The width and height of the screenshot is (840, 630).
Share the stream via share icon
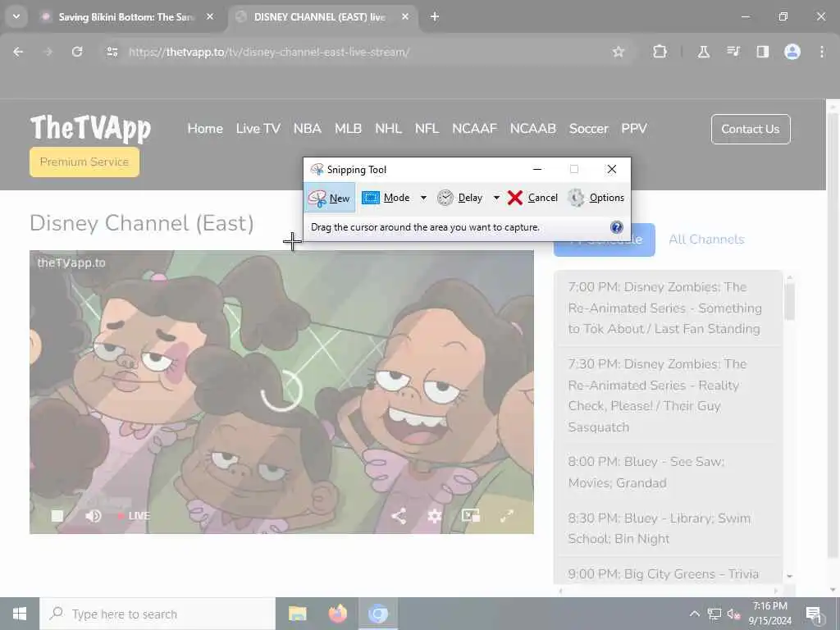point(398,516)
